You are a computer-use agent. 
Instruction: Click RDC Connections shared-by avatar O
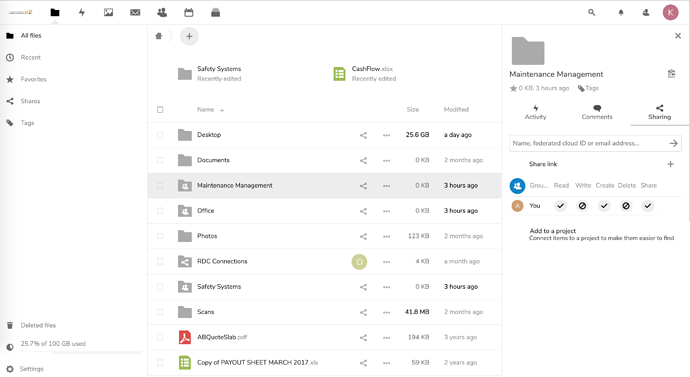359,262
